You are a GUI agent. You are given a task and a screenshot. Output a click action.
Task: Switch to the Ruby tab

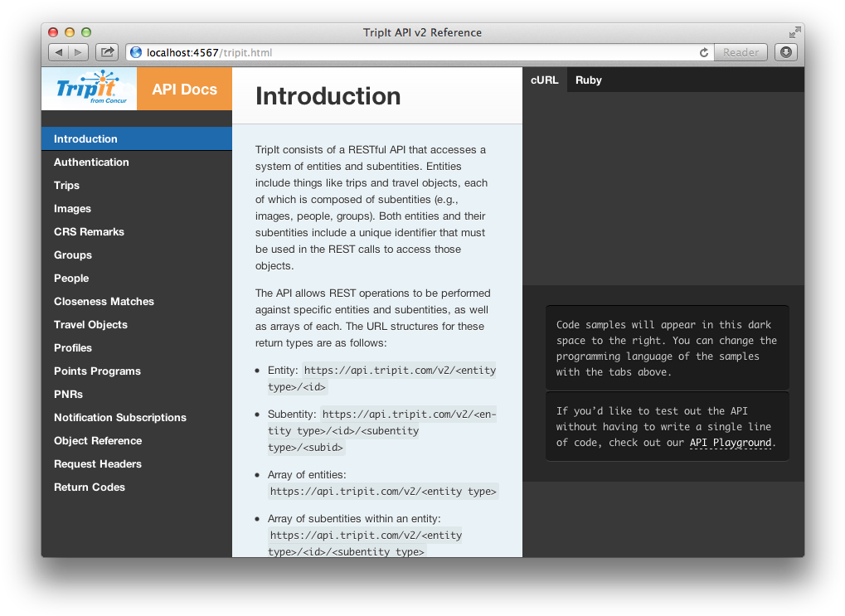588,80
